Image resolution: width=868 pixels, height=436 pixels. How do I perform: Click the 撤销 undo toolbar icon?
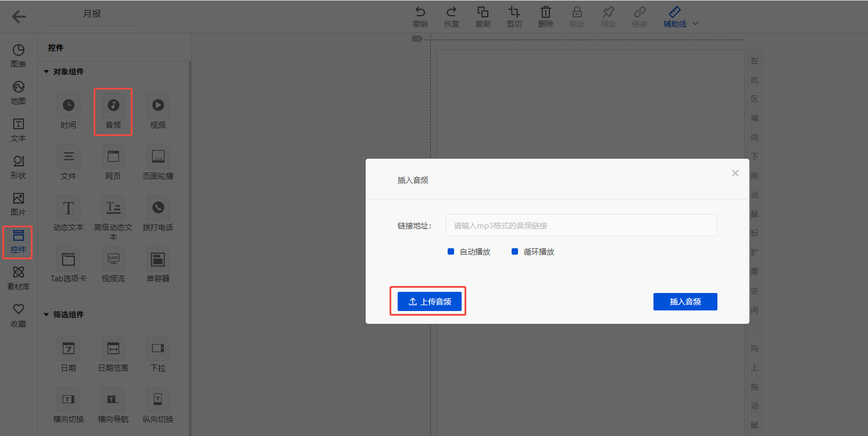coord(420,17)
